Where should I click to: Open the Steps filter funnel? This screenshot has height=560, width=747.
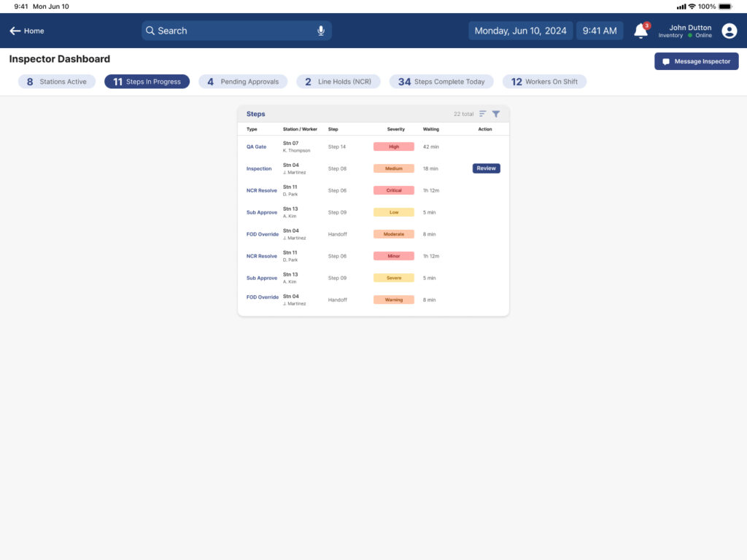[496, 114]
